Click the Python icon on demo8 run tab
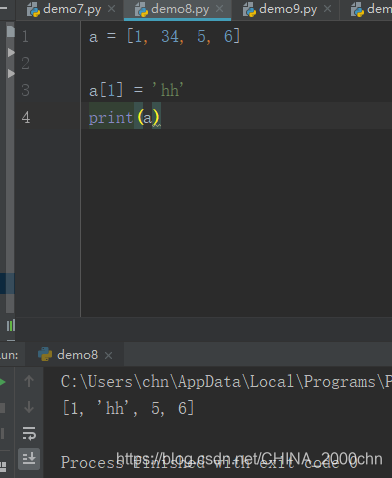 tap(45, 354)
